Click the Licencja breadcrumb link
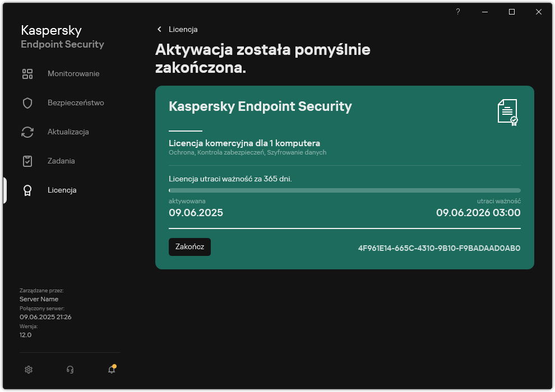Viewport: 555px width, 392px height. [183, 29]
